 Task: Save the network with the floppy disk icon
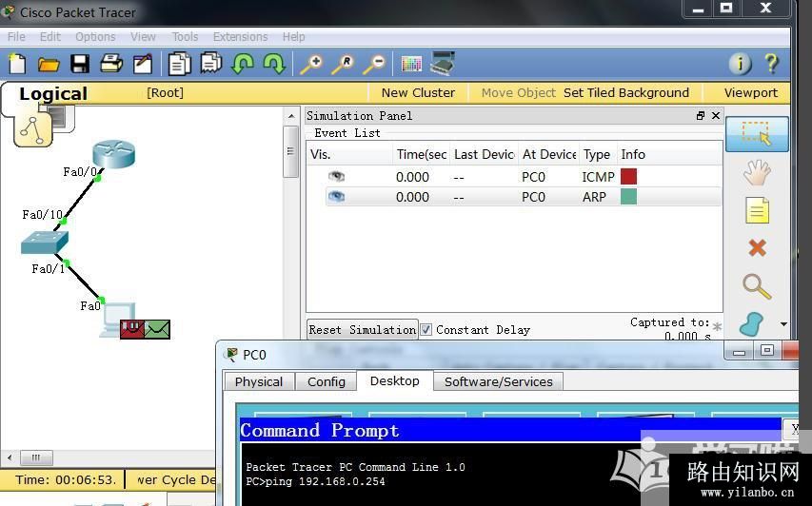click(80, 64)
